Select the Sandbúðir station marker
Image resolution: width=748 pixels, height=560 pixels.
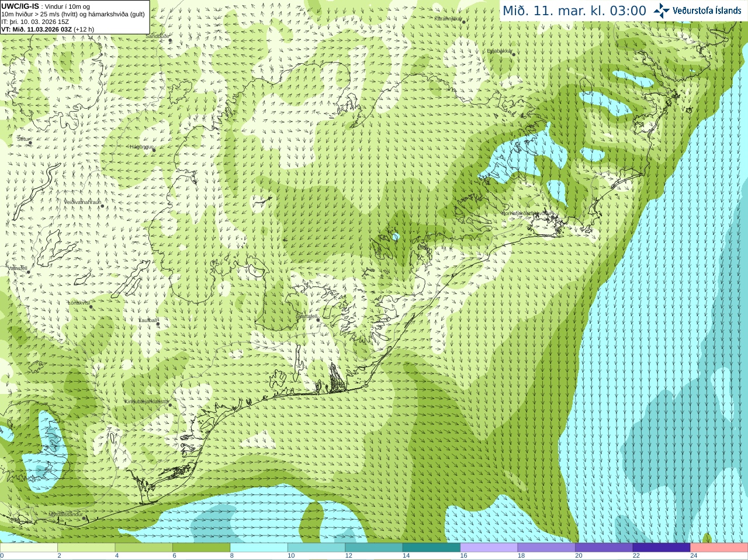170,40
